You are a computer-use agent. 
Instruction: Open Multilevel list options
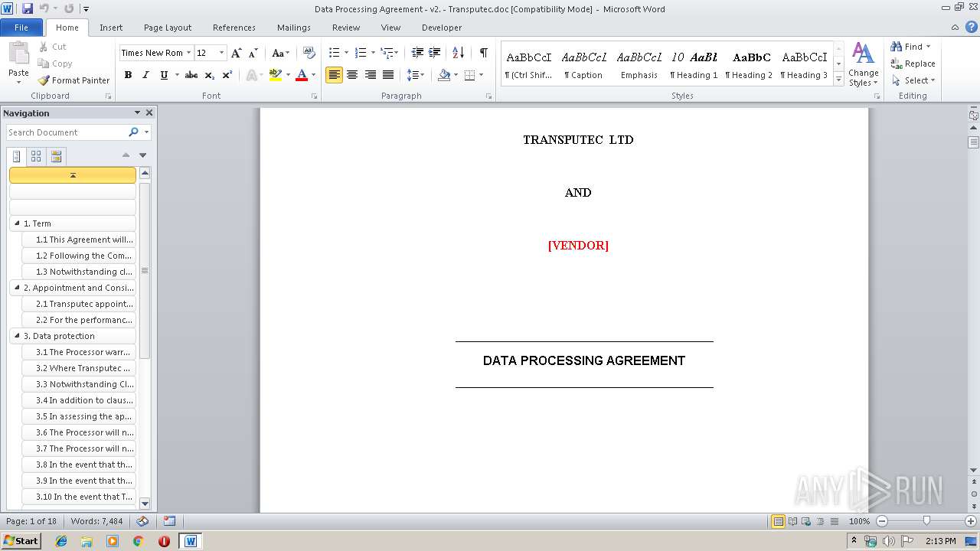click(389, 53)
